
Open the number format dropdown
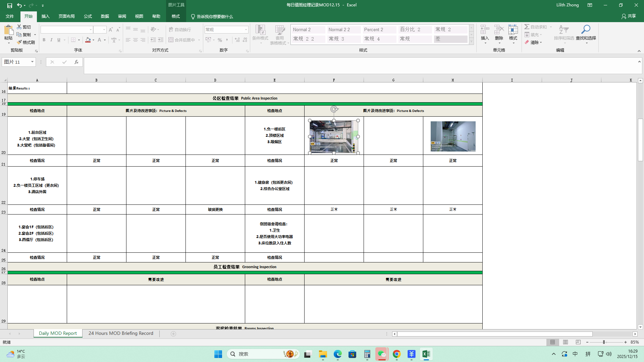pos(246,29)
